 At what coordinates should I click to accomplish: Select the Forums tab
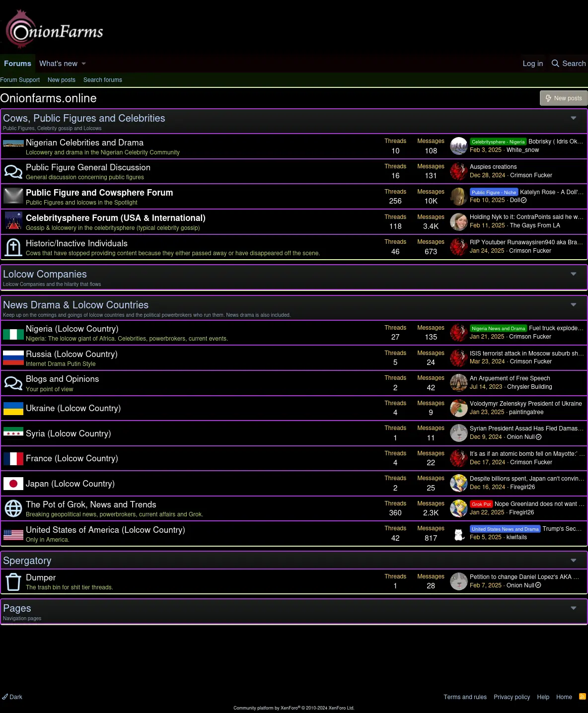coord(17,64)
